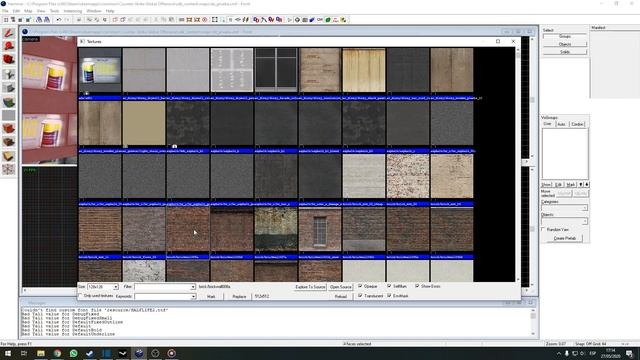This screenshot has width=640, height=360.
Task: Click the Filter text input field
Action: click(162, 287)
